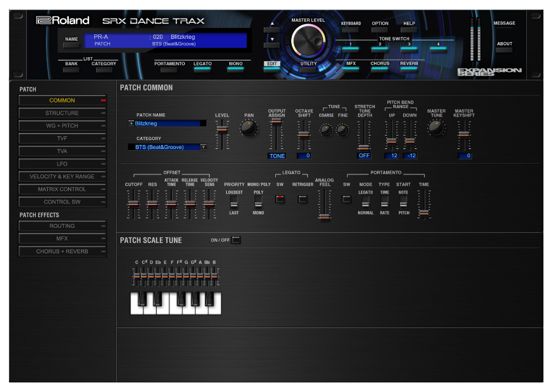Toggle Tone Switch 3
This screenshot has height=392, width=553.
coord(409,48)
